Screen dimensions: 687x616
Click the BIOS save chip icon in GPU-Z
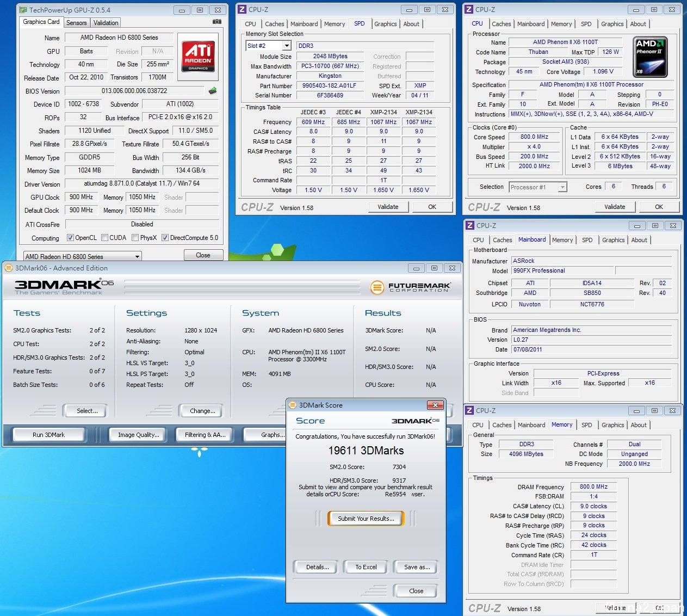tap(213, 90)
